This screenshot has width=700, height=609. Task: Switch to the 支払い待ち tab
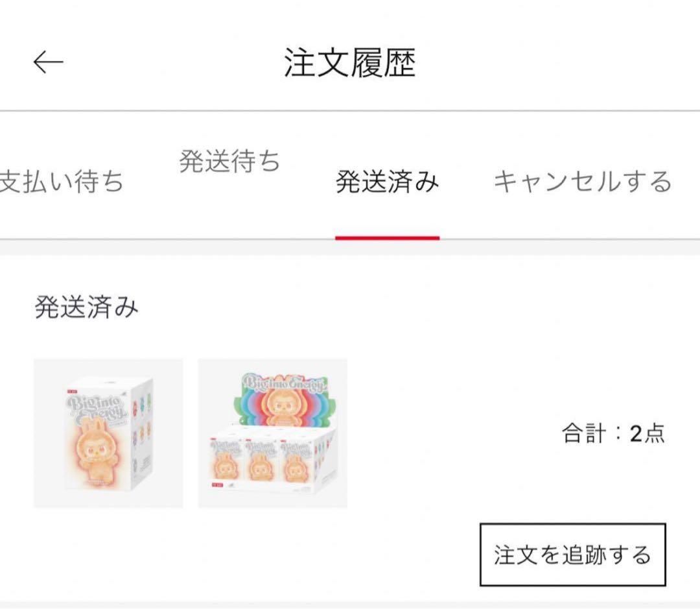[x=62, y=182]
